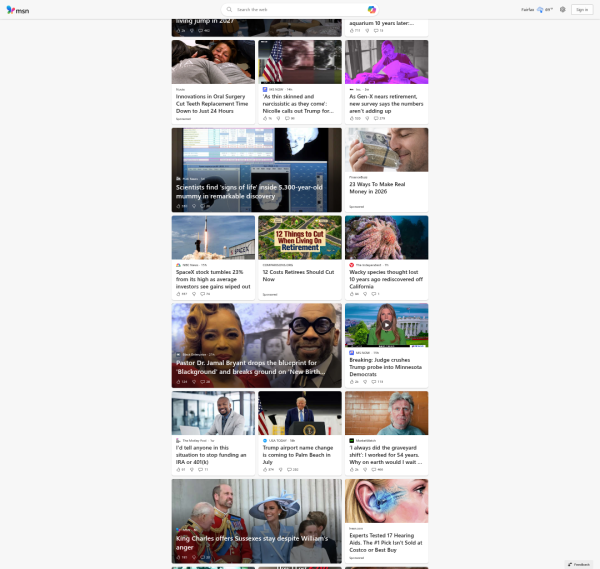The height and width of the screenshot is (569, 600).
Task: Click the sea star species thumbnail
Action: coord(386,238)
